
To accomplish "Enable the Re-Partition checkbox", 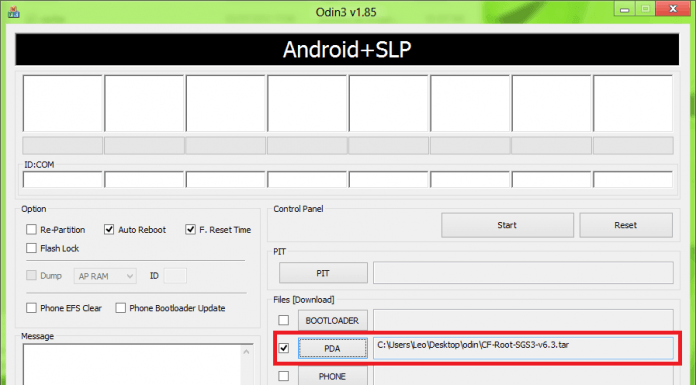I will [31, 230].
